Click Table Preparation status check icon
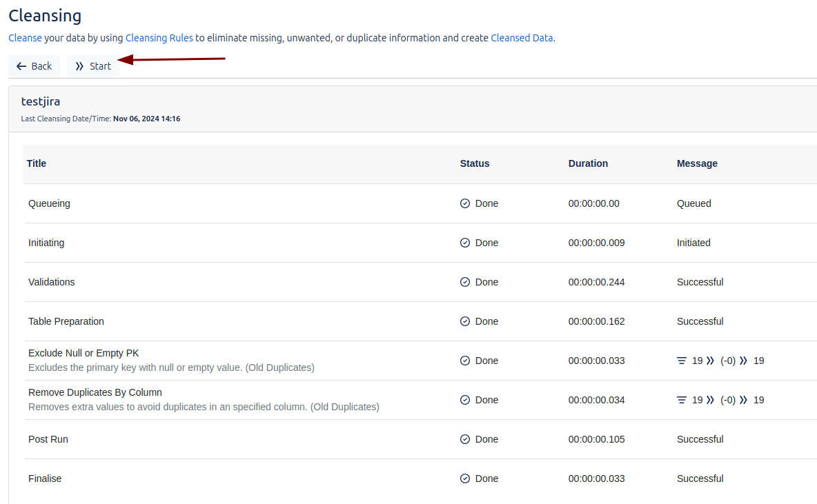817x504 pixels. click(x=465, y=321)
